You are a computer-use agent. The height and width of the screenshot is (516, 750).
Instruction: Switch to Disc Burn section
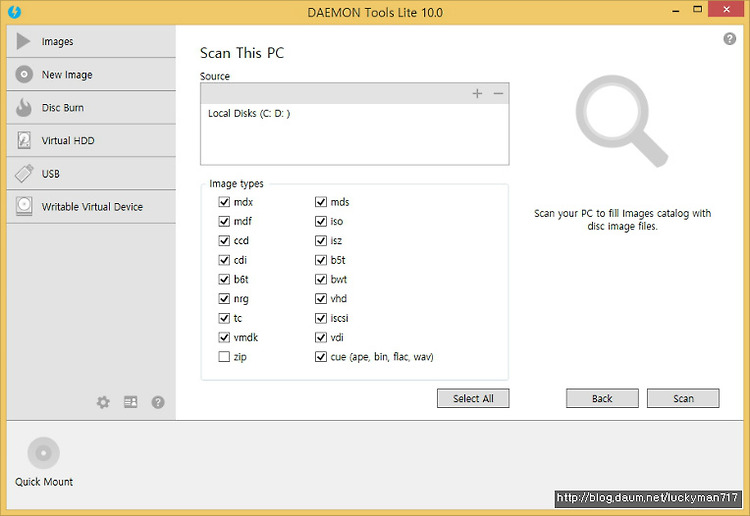pyautogui.click(x=91, y=108)
